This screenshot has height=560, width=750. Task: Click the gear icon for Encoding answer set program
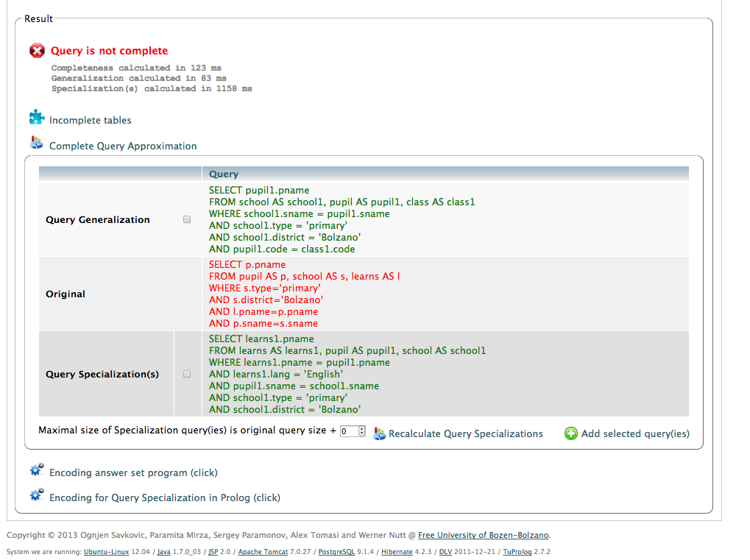coord(37,471)
